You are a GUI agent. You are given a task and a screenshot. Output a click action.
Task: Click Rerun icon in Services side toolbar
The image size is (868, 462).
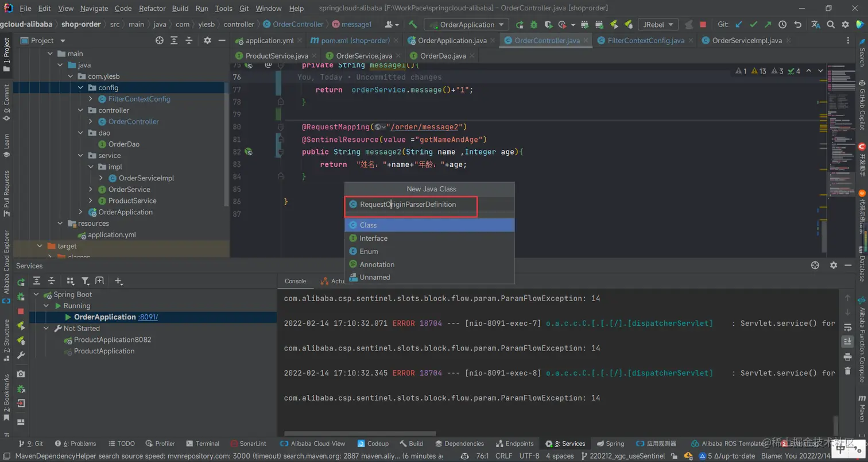(21, 282)
